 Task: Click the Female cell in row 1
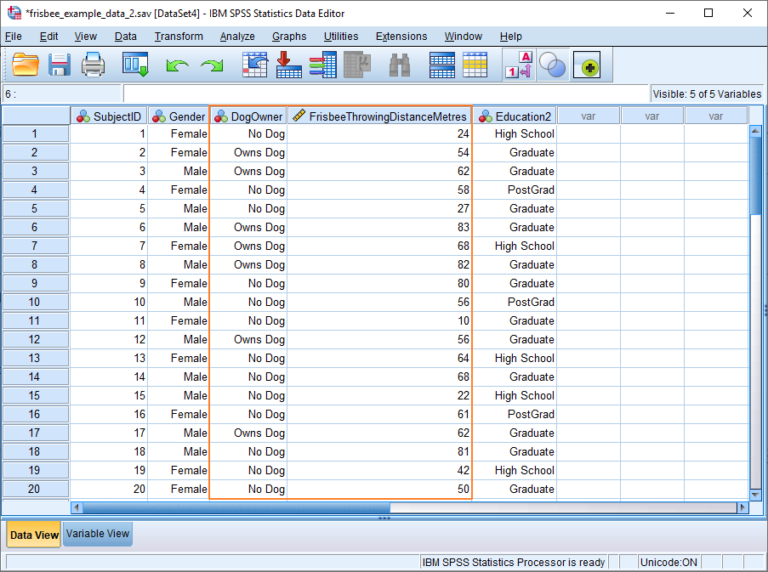pyautogui.click(x=178, y=134)
